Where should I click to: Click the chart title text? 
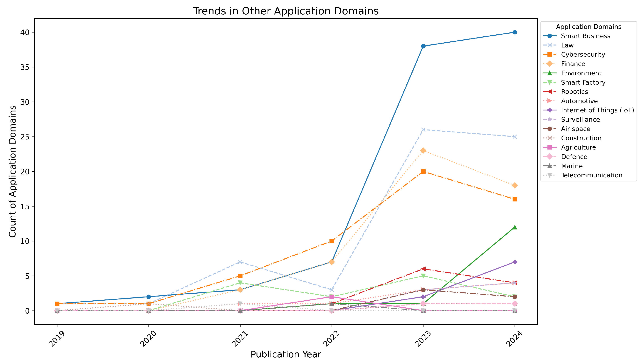(x=285, y=11)
